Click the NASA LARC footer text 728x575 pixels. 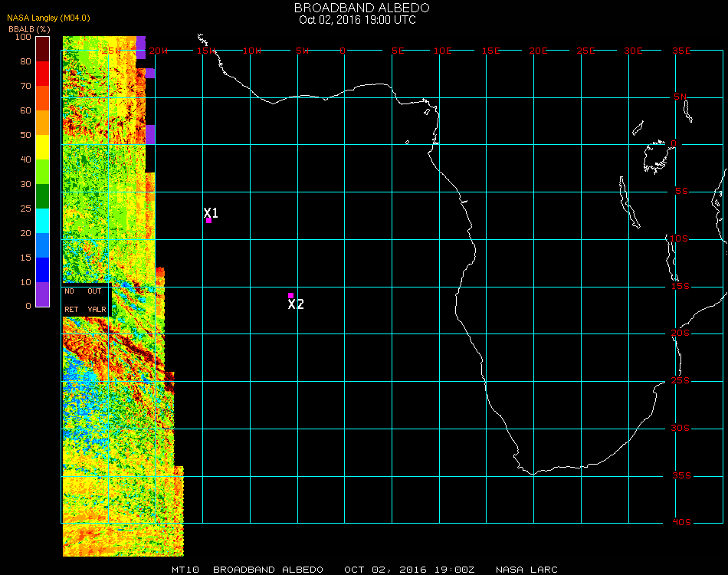(526, 570)
